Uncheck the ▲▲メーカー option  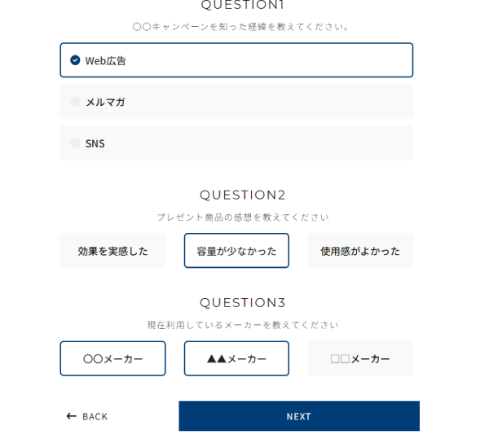pos(236,358)
